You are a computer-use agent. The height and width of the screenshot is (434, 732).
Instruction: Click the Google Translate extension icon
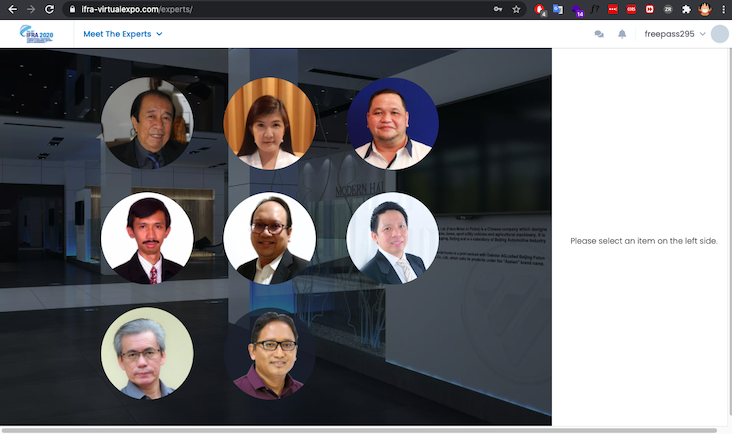pos(559,9)
